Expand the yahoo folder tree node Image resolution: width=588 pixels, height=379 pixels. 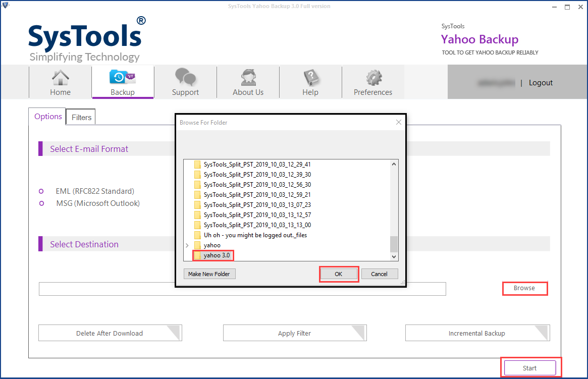pyautogui.click(x=187, y=245)
